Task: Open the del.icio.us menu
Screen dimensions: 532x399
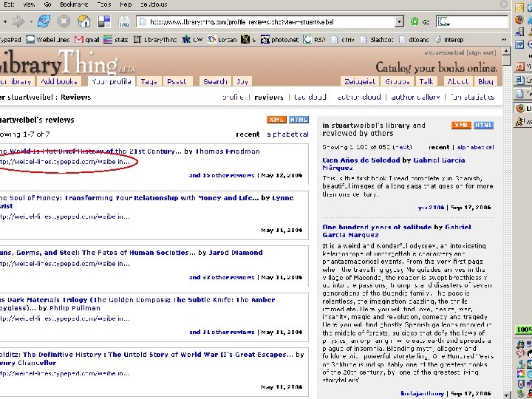Action: click(154, 4)
